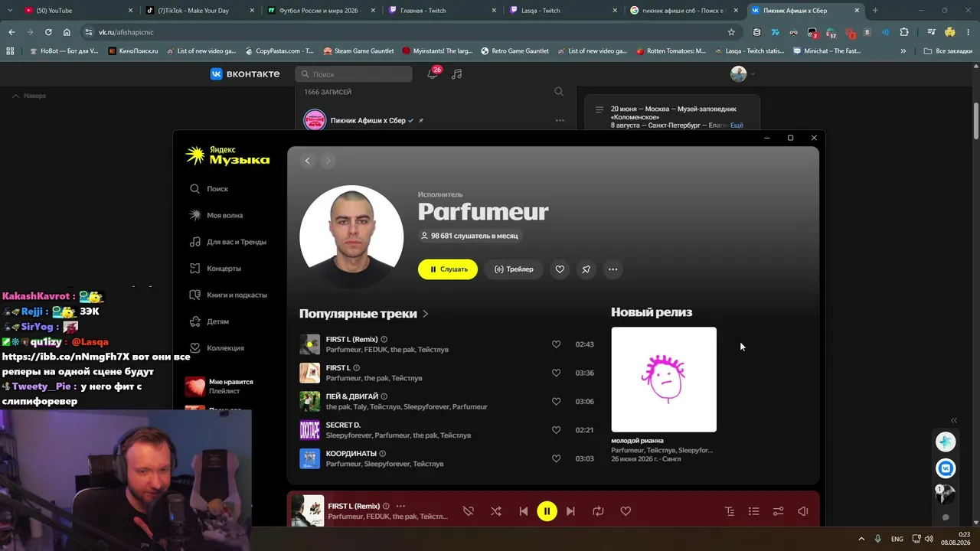This screenshot has width=980, height=551.
Task: Focus the VK Поиск search field
Action: pyautogui.click(x=354, y=74)
